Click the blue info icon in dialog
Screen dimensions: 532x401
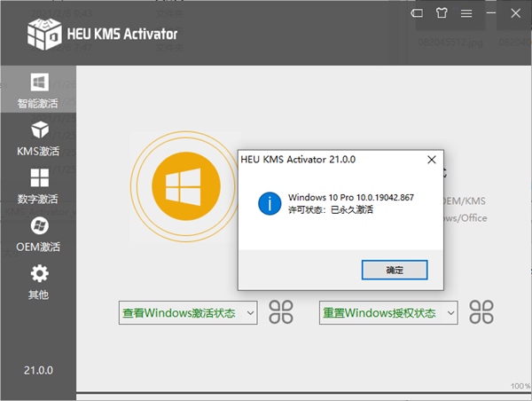(x=268, y=203)
